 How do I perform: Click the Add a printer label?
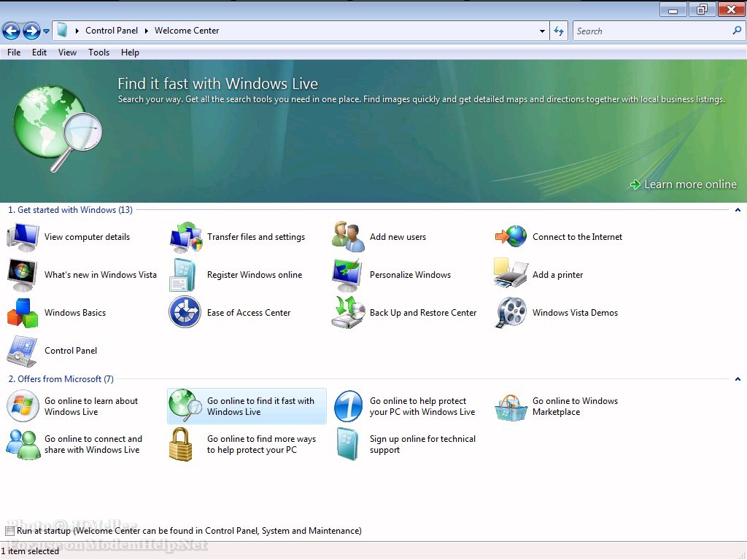point(557,275)
